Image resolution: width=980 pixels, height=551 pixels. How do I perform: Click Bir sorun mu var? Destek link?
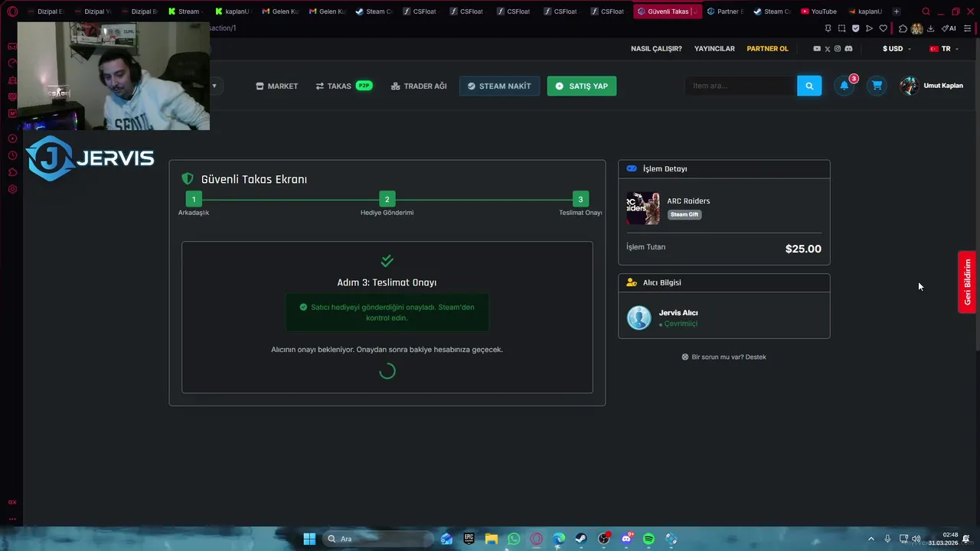pyautogui.click(x=724, y=357)
